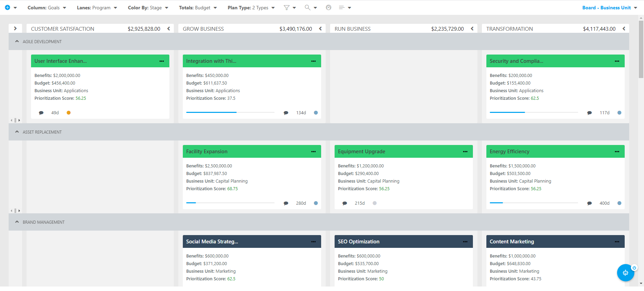Viewport: 644px width, 291px height.
Task: Open more options on Energy Efficiency card
Action: click(x=617, y=152)
